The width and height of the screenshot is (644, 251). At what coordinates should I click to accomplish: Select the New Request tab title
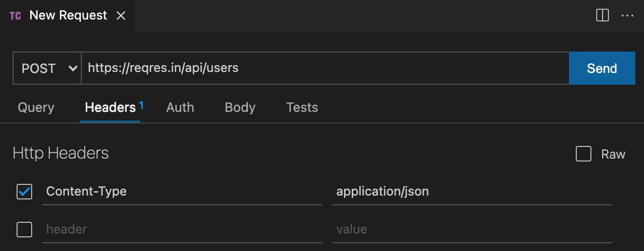[68, 16]
